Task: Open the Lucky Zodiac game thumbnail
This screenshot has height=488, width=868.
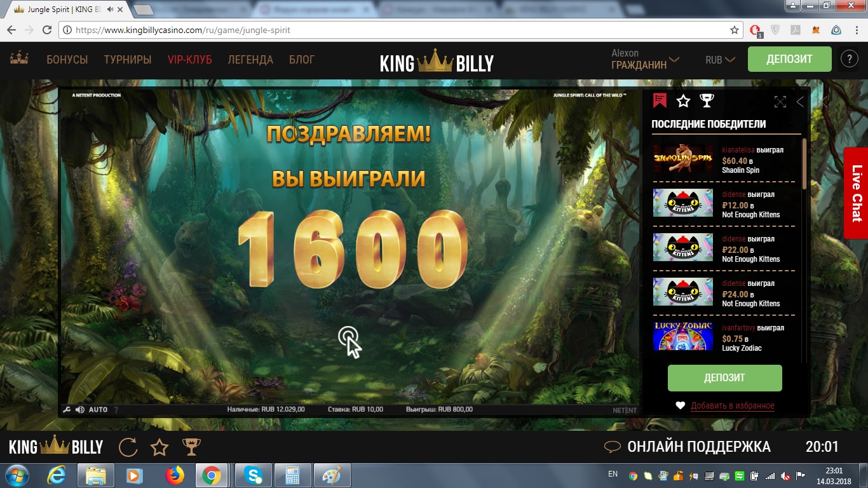Action: click(683, 336)
